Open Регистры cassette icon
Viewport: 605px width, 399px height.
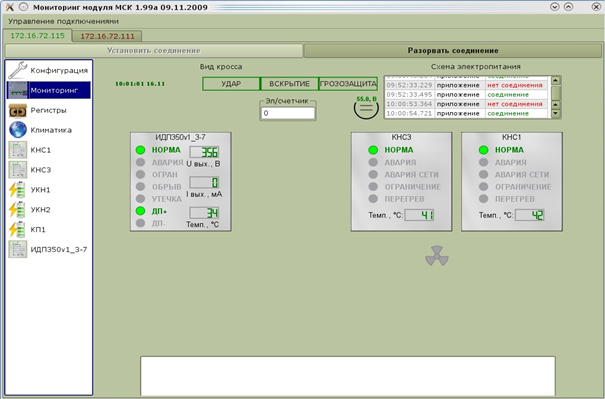click(x=18, y=110)
